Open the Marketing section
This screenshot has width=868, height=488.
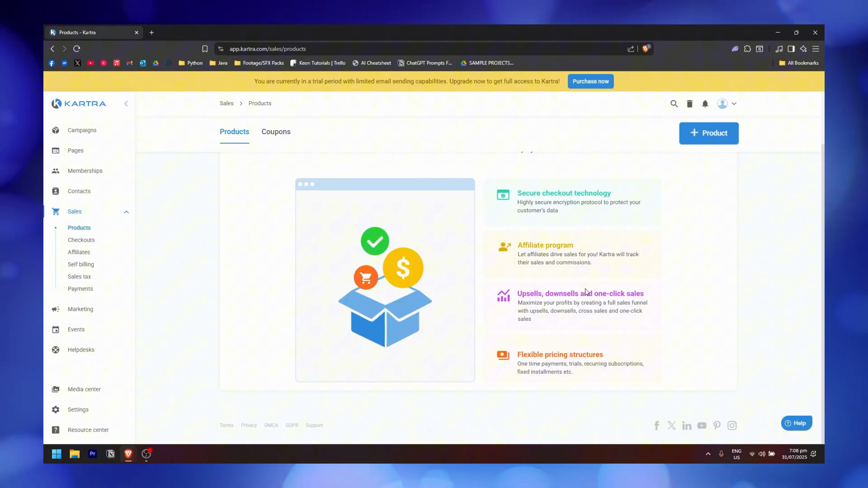(x=80, y=309)
